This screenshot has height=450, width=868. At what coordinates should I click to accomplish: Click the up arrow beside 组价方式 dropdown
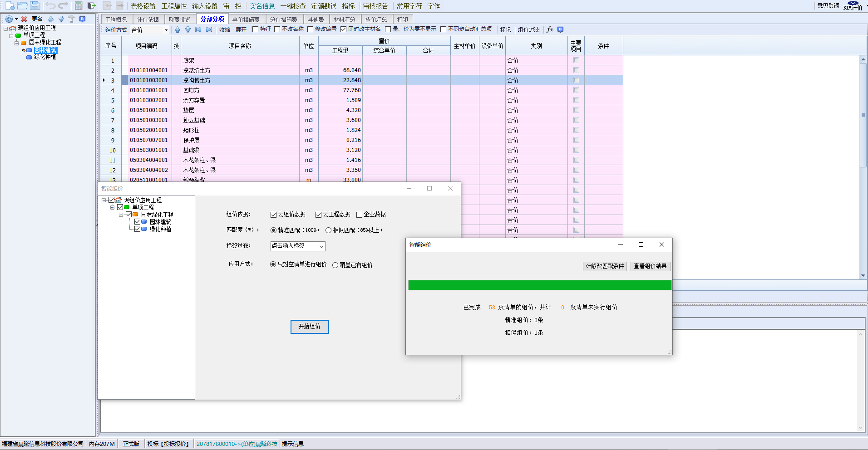[178, 29]
